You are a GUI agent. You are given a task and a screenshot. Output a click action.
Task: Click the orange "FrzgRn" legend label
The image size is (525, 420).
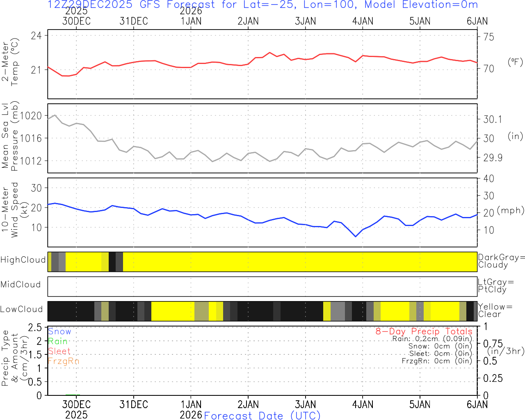tap(63, 361)
